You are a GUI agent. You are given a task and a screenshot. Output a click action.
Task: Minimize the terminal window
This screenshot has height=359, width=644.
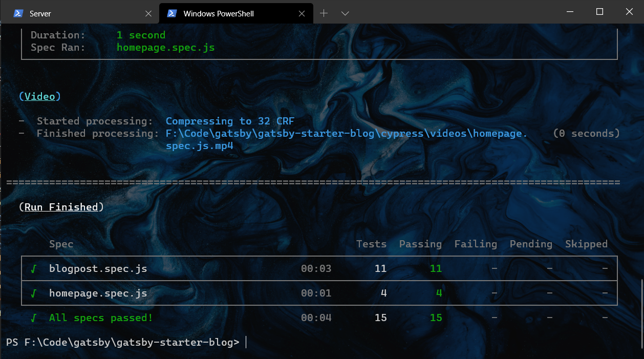pos(570,12)
